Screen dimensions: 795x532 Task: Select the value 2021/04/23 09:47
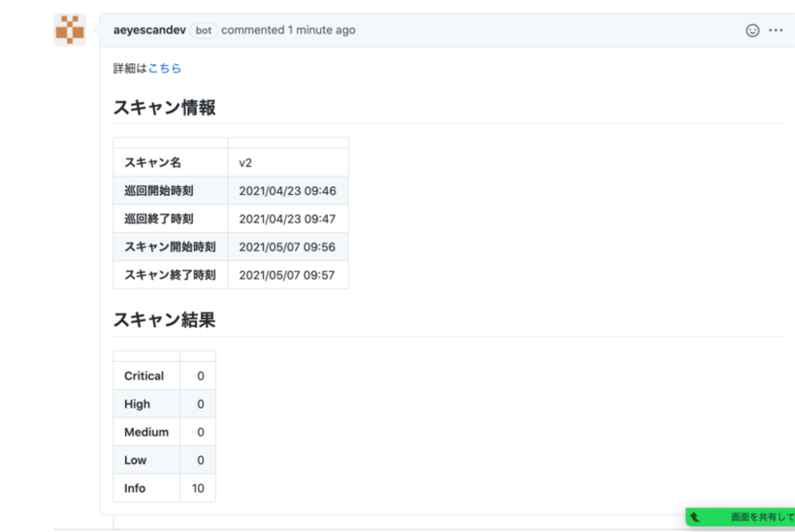pyautogui.click(x=288, y=219)
